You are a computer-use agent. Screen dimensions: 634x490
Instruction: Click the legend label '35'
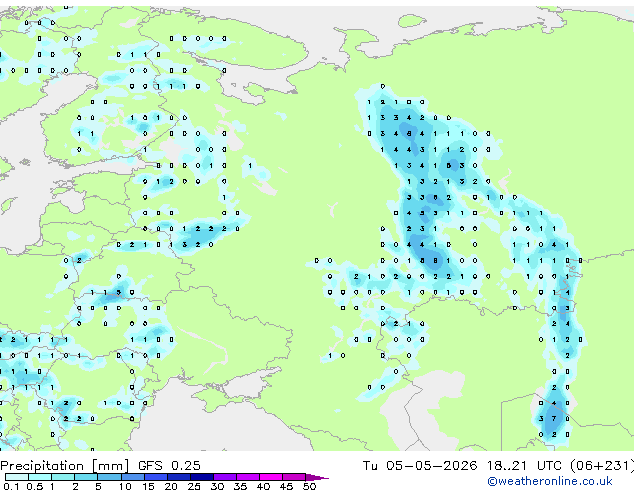pos(240,486)
